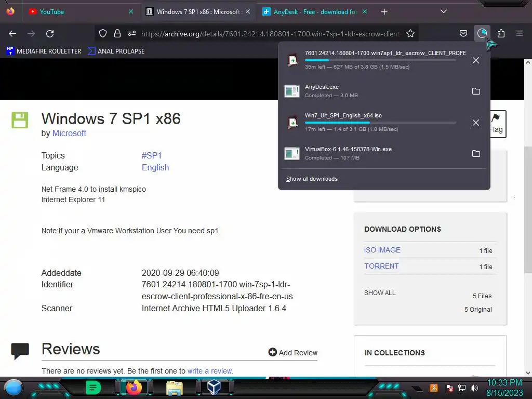Bookmark this page with the star
The image size is (532, 399).
click(410, 33)
